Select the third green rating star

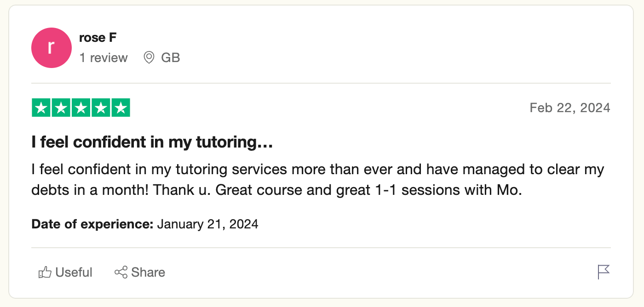coord(81,108)
